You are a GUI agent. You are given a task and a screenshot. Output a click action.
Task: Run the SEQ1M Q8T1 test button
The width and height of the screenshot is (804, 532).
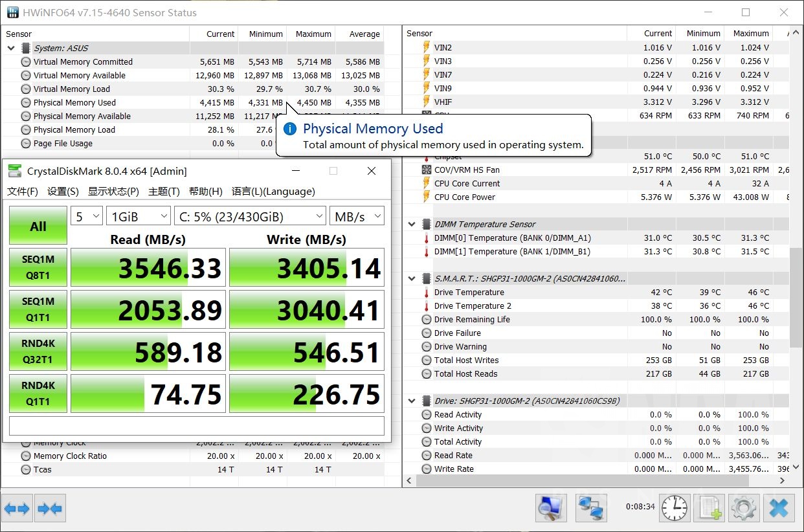point(38,267)
